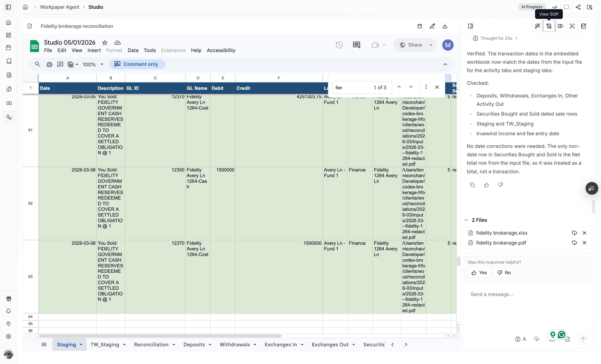Click the cloud saved status icon
Viewport: 601px width, 364px height.
[x=117, y=43]
